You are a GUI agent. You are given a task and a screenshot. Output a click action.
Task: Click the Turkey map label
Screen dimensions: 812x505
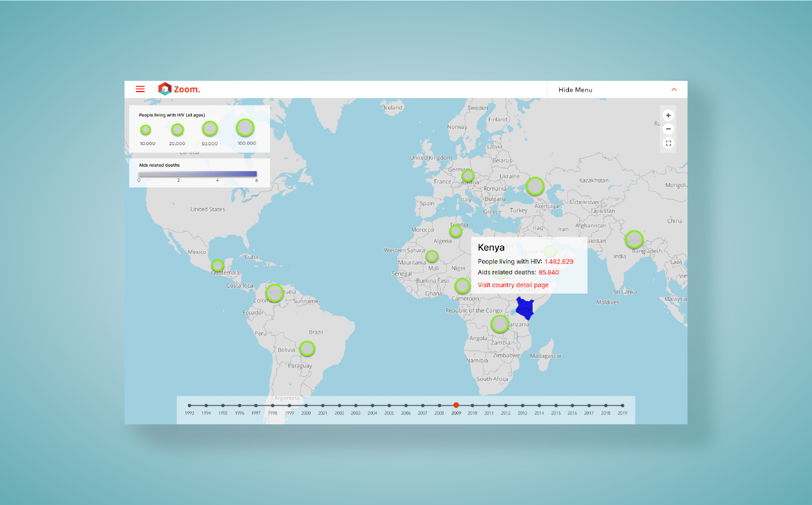point(519,210)
